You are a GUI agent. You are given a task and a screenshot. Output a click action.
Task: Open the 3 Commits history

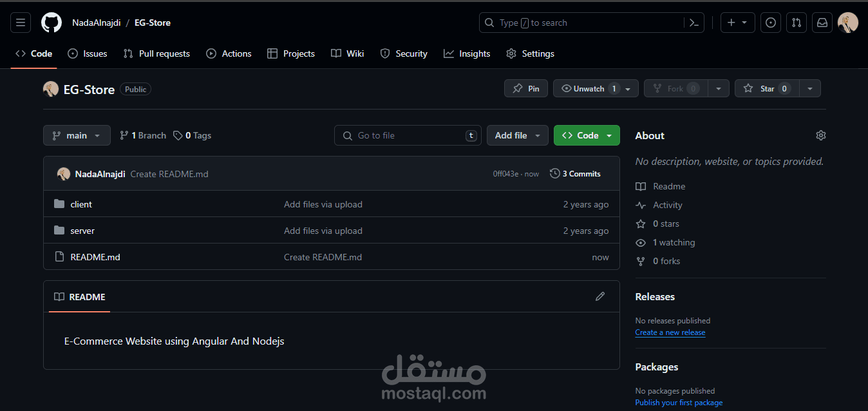[575, 174]
